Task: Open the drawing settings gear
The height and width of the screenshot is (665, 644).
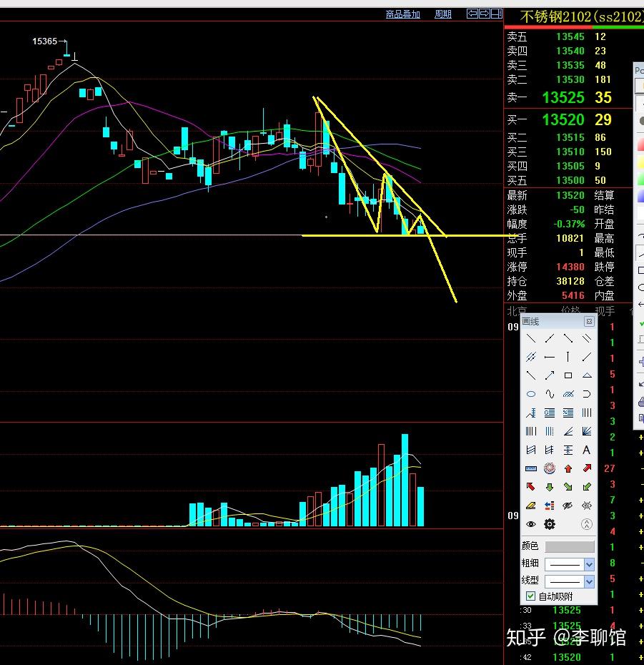Action: (550, 524)
